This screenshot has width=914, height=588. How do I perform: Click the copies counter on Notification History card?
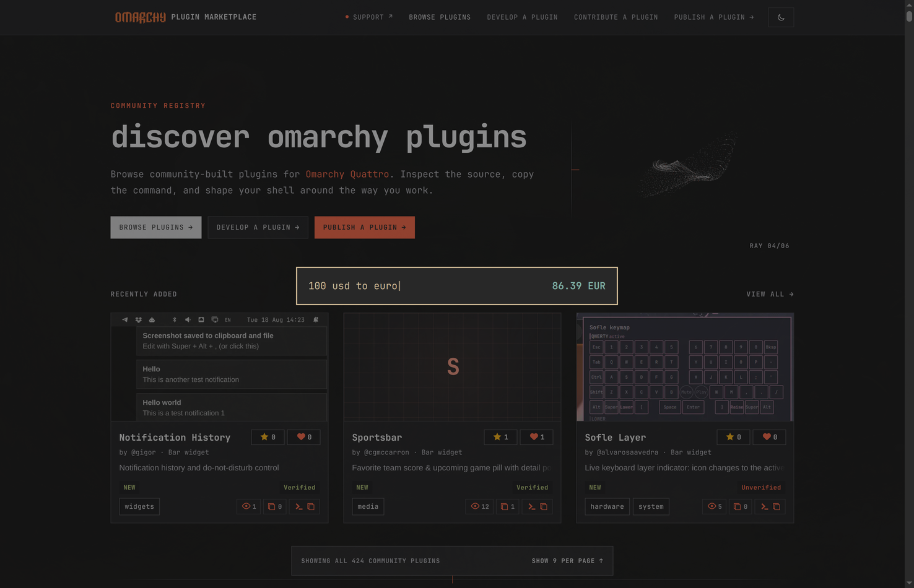pyautogui.click(x=274, y=506)
